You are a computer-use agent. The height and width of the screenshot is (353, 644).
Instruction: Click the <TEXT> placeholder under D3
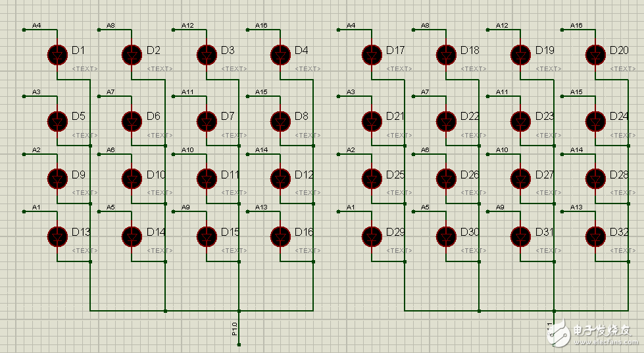coord(234,68)
